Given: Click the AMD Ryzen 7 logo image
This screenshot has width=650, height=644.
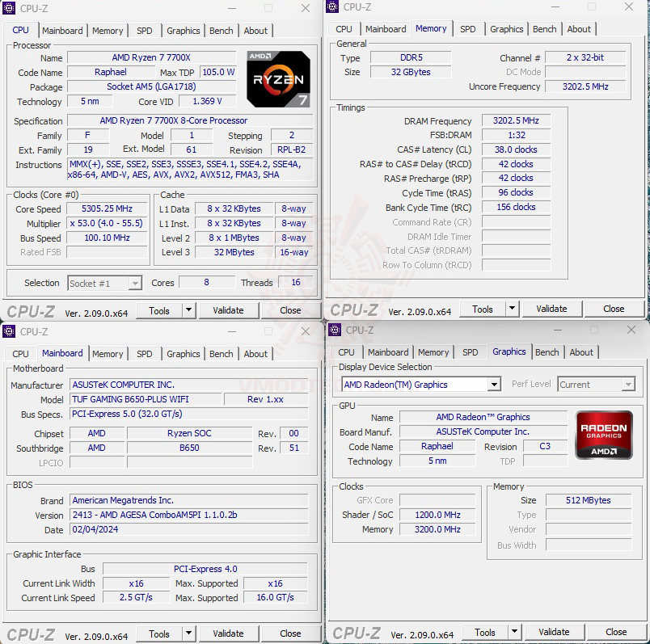Looking at the screenshot, I should [278, 78].
